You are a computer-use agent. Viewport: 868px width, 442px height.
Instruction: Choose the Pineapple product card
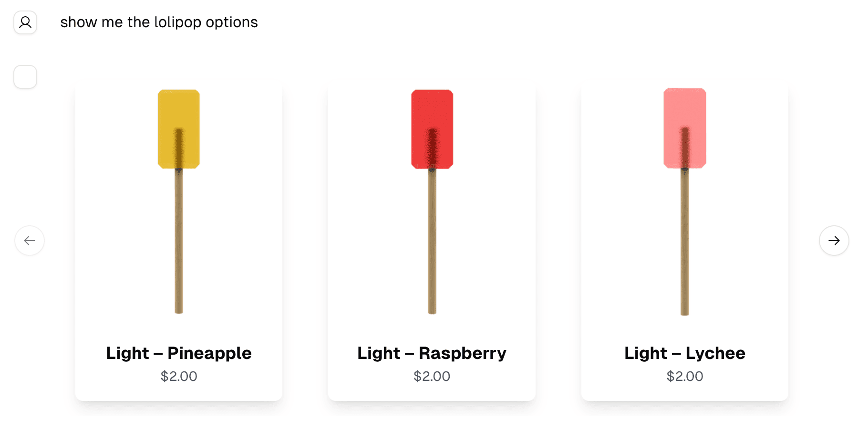(179, 241)
